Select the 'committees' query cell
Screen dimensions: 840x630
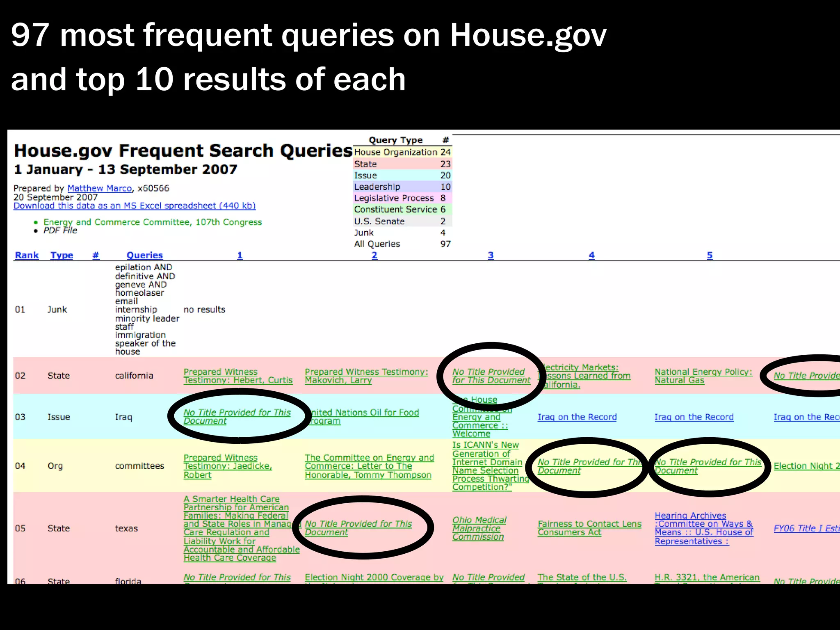[139, 466]
